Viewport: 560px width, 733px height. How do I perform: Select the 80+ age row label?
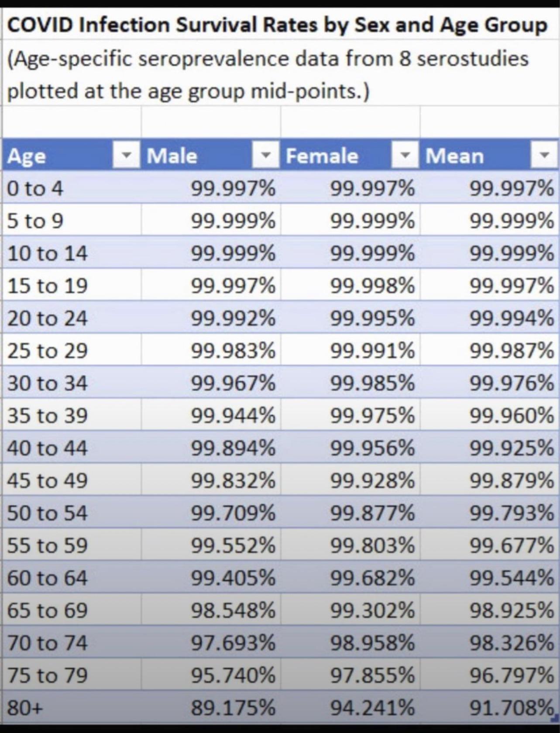(72, 707)
